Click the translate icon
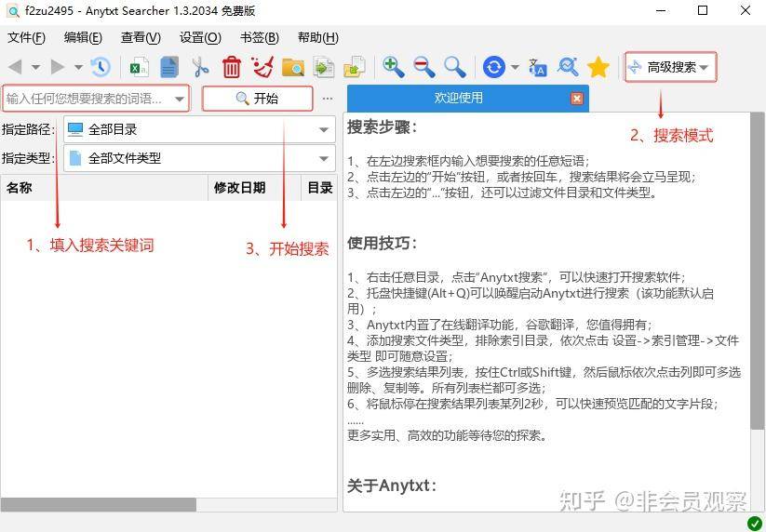This screenshot has height=532, width=766. coord(537,67)
